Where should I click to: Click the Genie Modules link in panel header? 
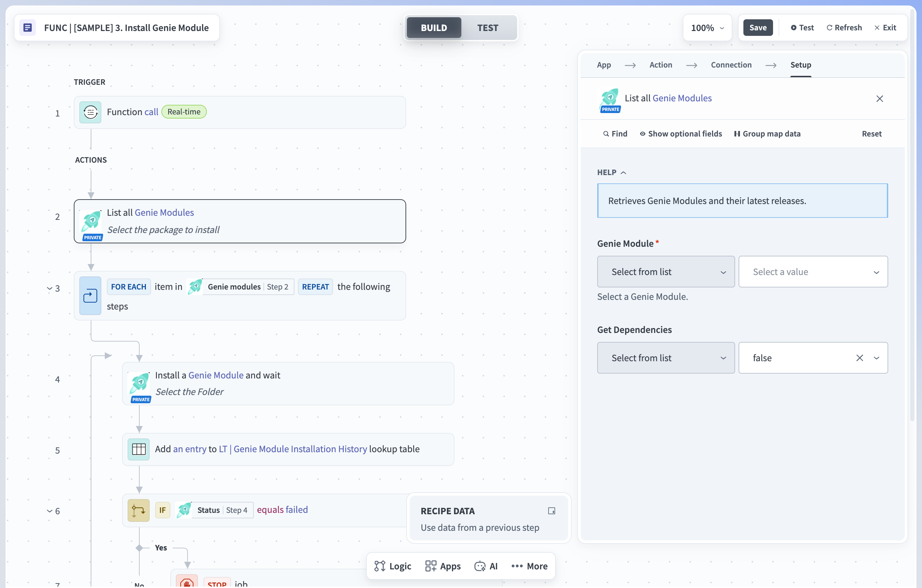682,98
